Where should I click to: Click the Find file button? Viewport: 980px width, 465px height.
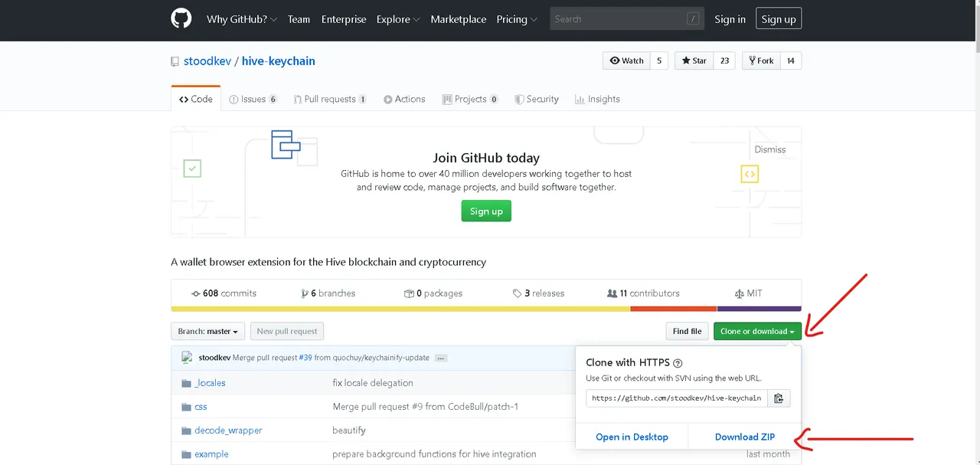687,331
